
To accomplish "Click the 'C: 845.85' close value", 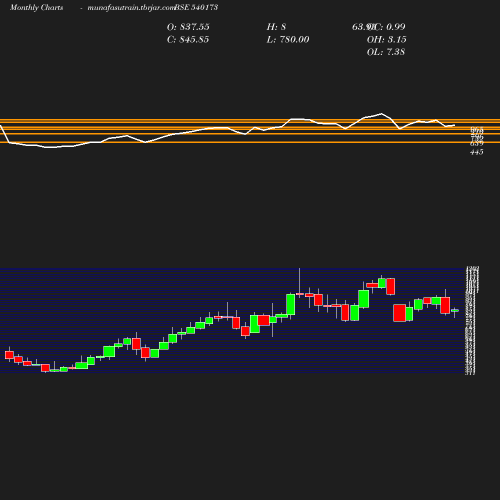I will (x=188, y=40).
